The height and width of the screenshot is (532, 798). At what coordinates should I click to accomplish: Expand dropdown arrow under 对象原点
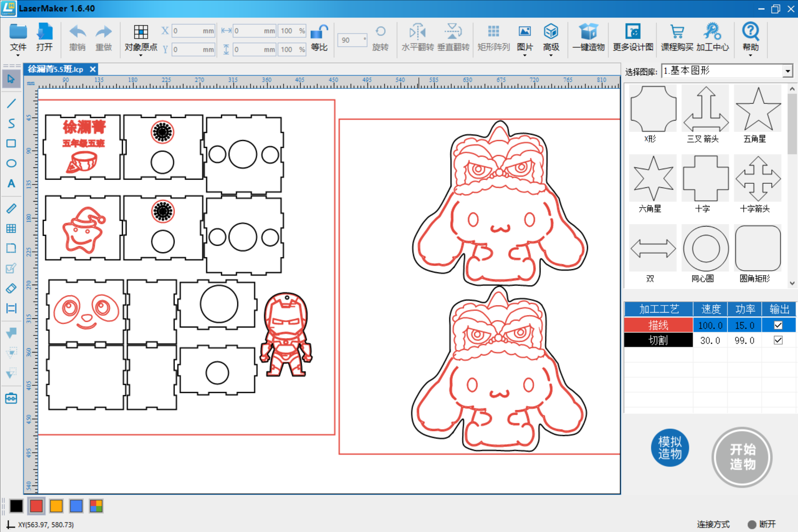coord(141,55)
